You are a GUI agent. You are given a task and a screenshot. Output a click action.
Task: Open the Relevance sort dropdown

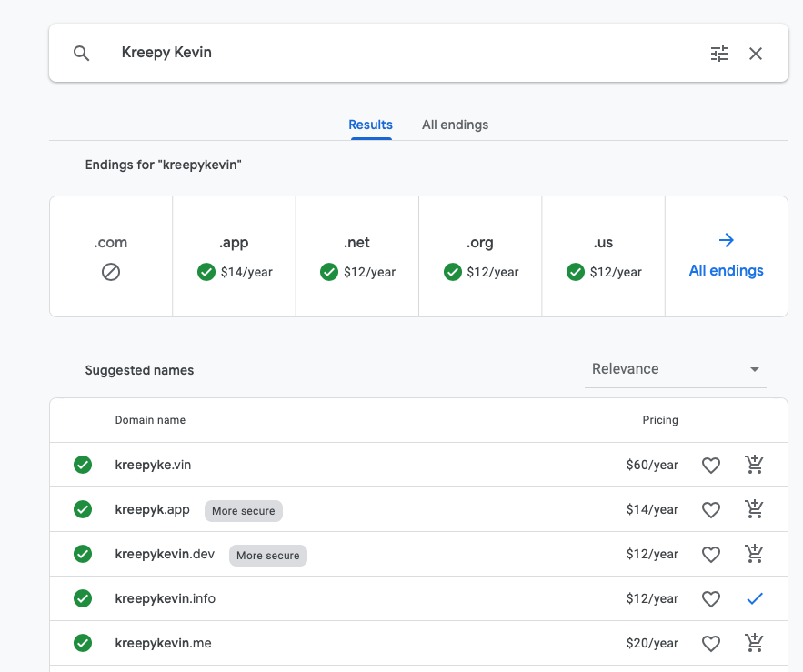tap(676, 369)
